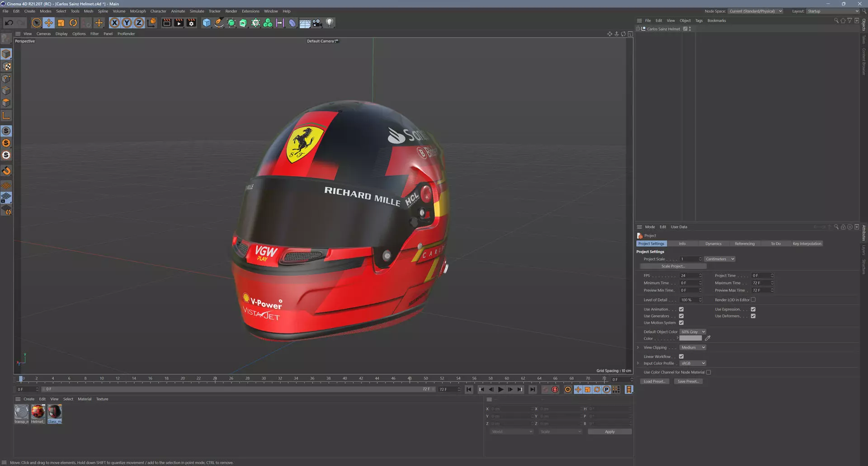Switch to Texture mode in left sidebar
This screenshot has height=466, width=868.
(x=6, y=66)
